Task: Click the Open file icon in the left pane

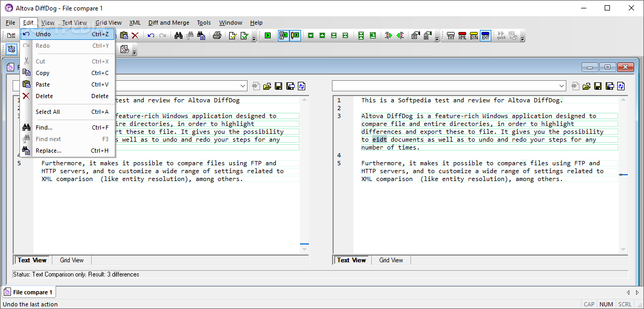Action: tap(267, 86)
